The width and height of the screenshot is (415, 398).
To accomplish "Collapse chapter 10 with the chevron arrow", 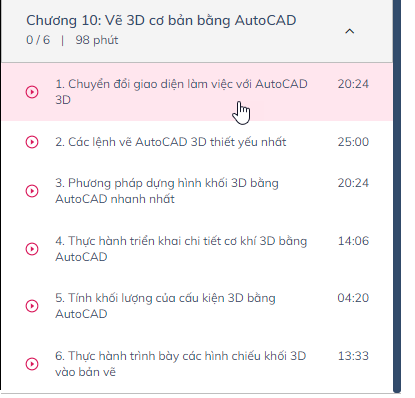I will [x=349, y=31].
